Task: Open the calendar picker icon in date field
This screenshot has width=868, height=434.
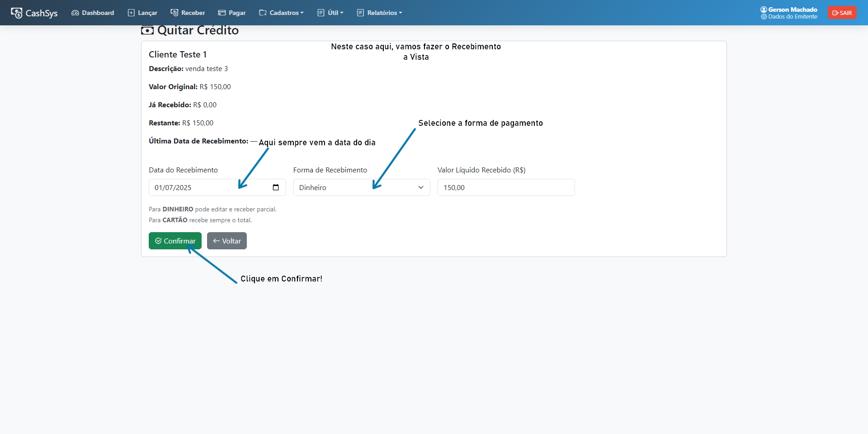Action: click(x=276, y=187)
